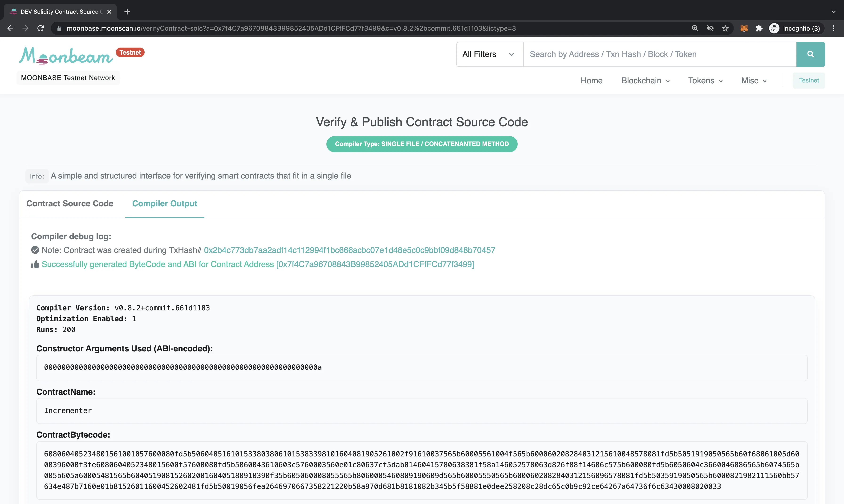The width and height of the screenshot is (844, 504).
Task: Expand the Tokens menu
Action: pos(705,81)
